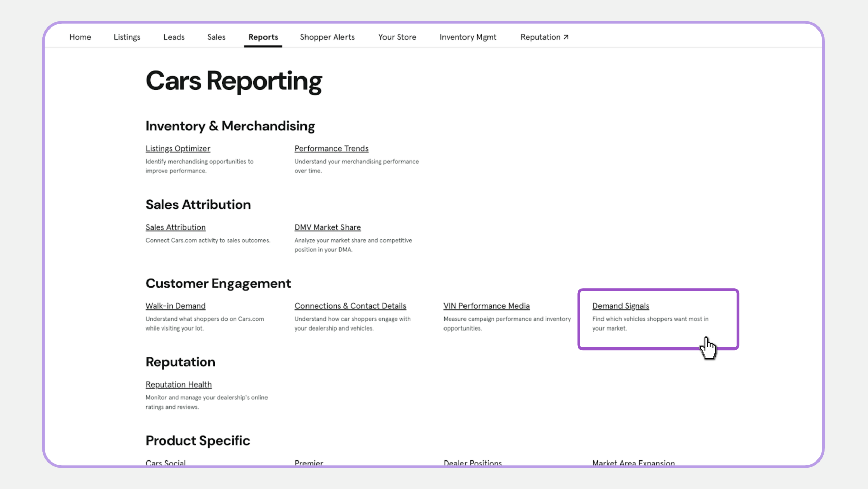The width and height of the screenshot is (868, 489).
Task: Open the Sales tab
Action: point(216,37)
